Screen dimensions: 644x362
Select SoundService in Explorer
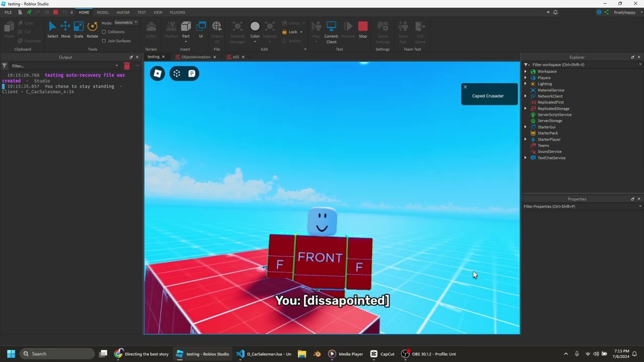pyautogui.click(x=549, y=152)
